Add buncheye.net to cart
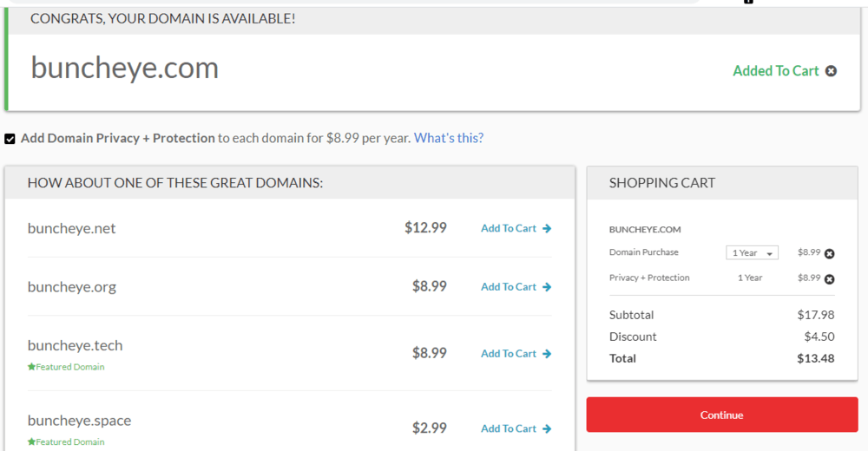The height and width of the screenshot is (451, 868). click(x=509, y=229)
